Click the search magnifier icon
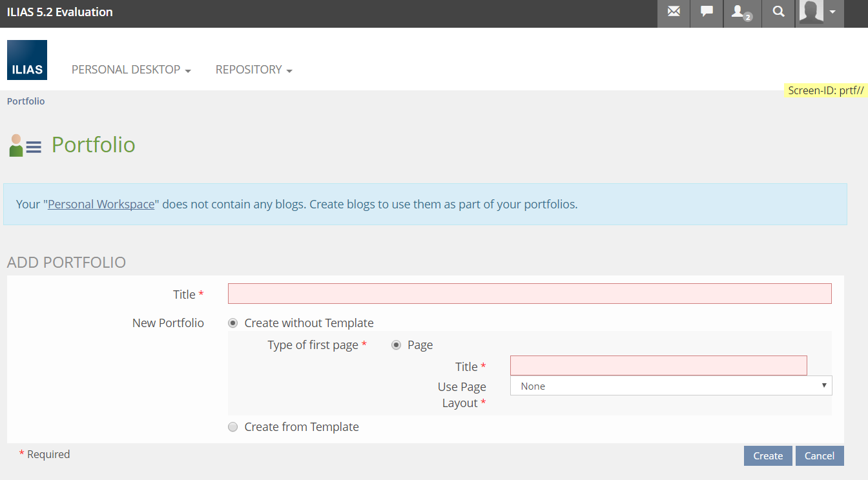The height and width of the screenshot is (480, 868). tap(778, 12)
